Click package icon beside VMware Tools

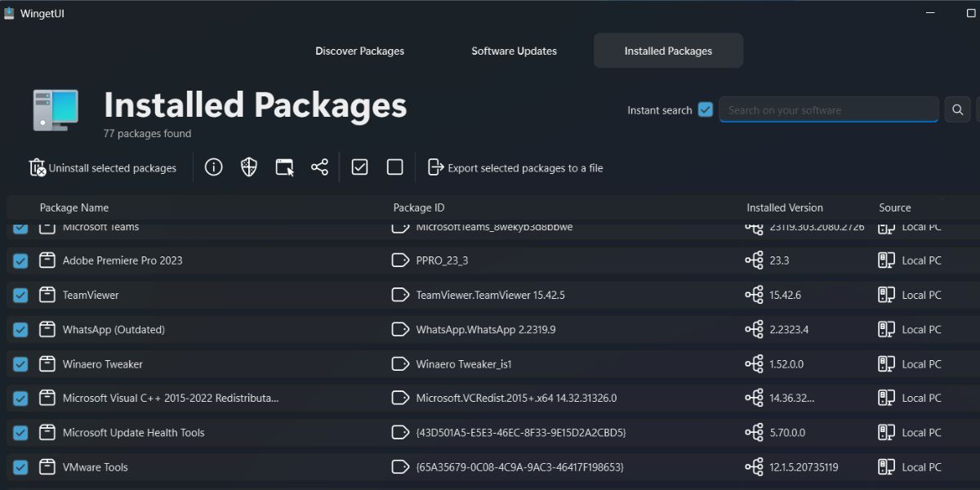click(47, 467)
